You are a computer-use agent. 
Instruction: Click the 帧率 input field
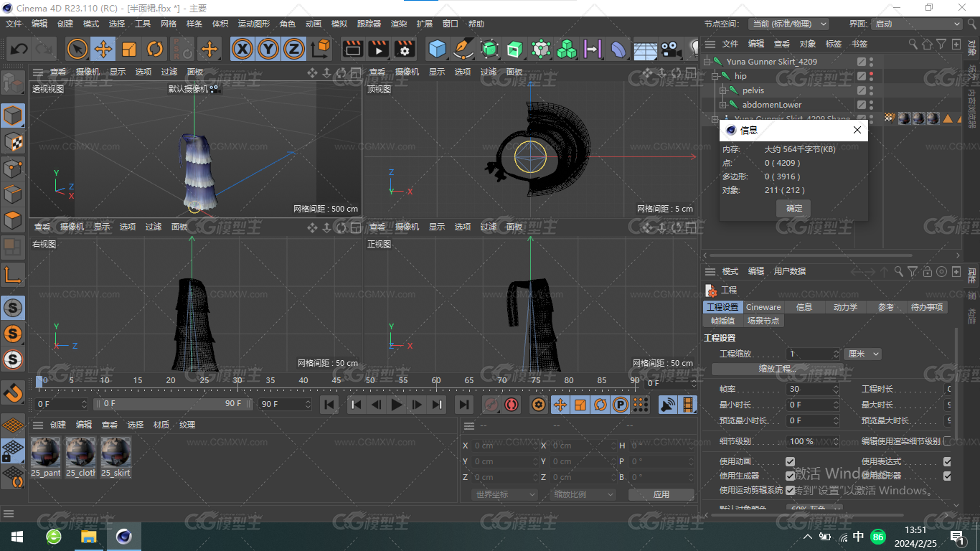(812, 389)
